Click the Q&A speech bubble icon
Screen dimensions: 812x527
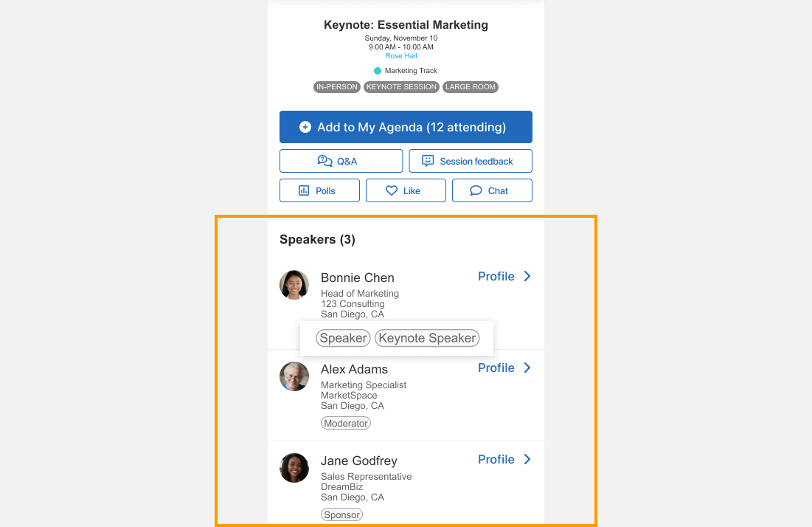tap(325, 161)
